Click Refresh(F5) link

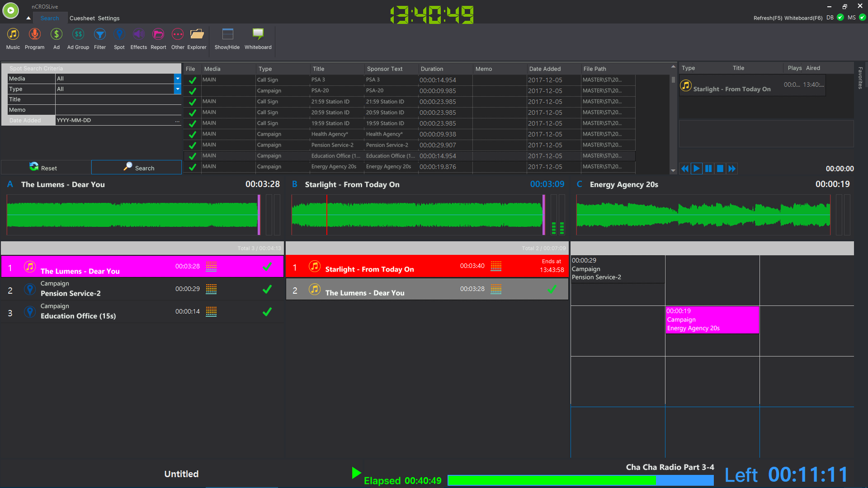click(768, 18)
